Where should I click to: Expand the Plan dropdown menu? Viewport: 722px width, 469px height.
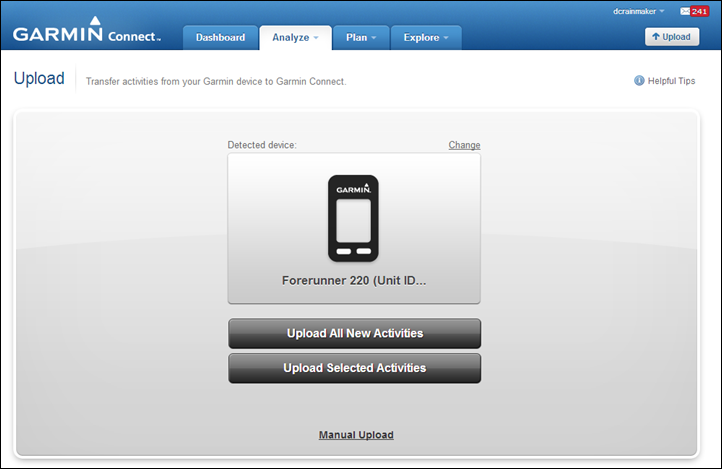pos(360,38)
